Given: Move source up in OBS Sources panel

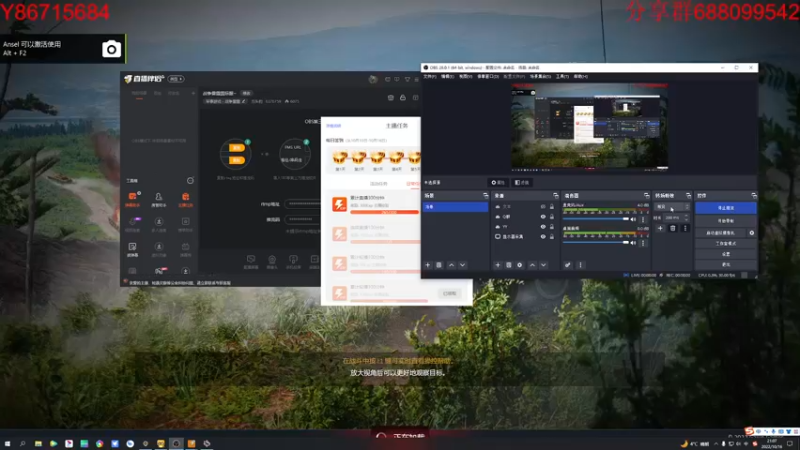Looking at the screenshot, I should [532, 265].
